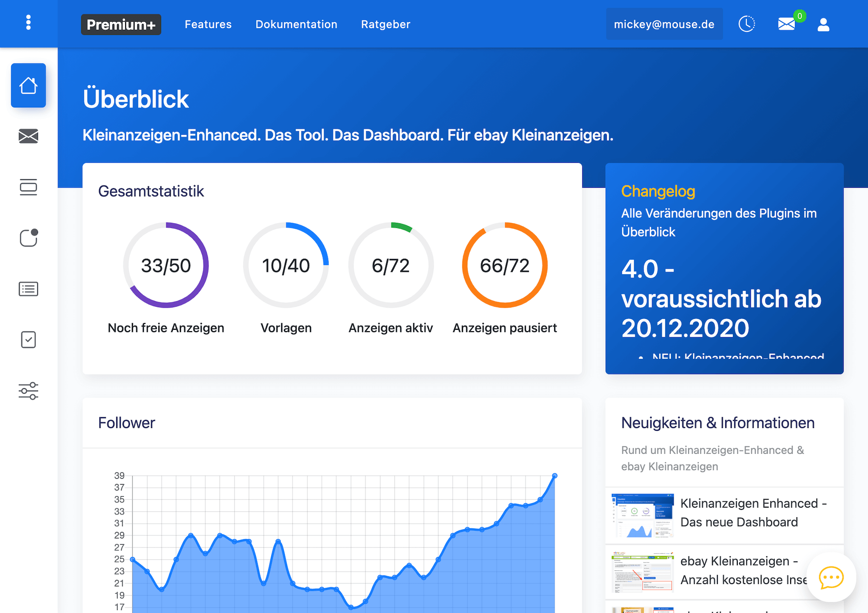Select the templates icon in the sidebar
868x613 pixels.
click(x=28, y=187)
